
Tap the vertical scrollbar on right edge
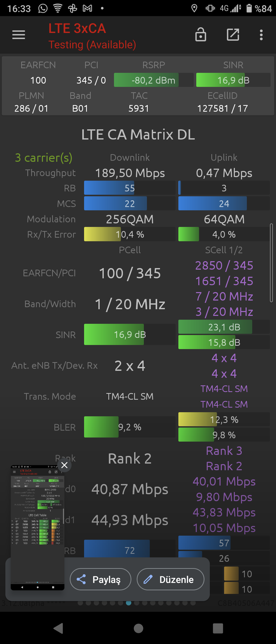271,263
